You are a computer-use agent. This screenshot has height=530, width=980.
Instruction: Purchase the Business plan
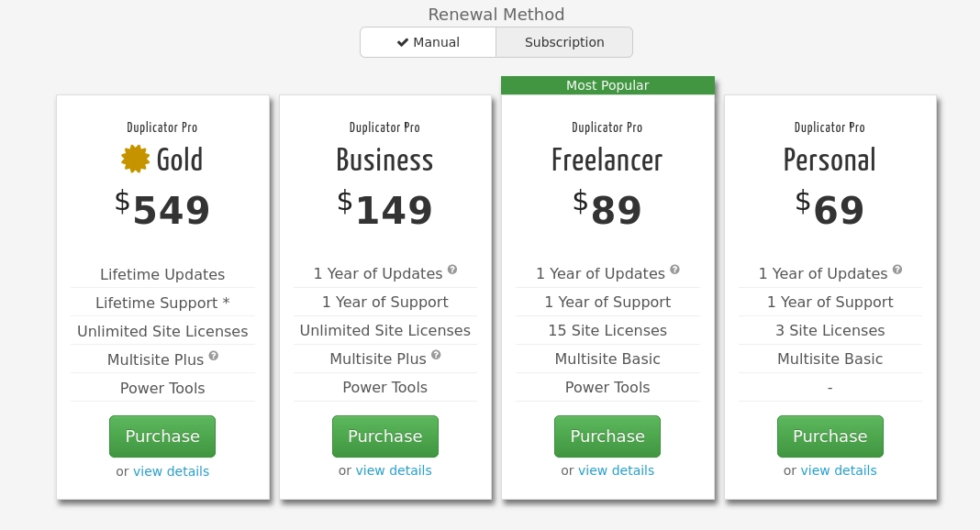tap(385, 436)
